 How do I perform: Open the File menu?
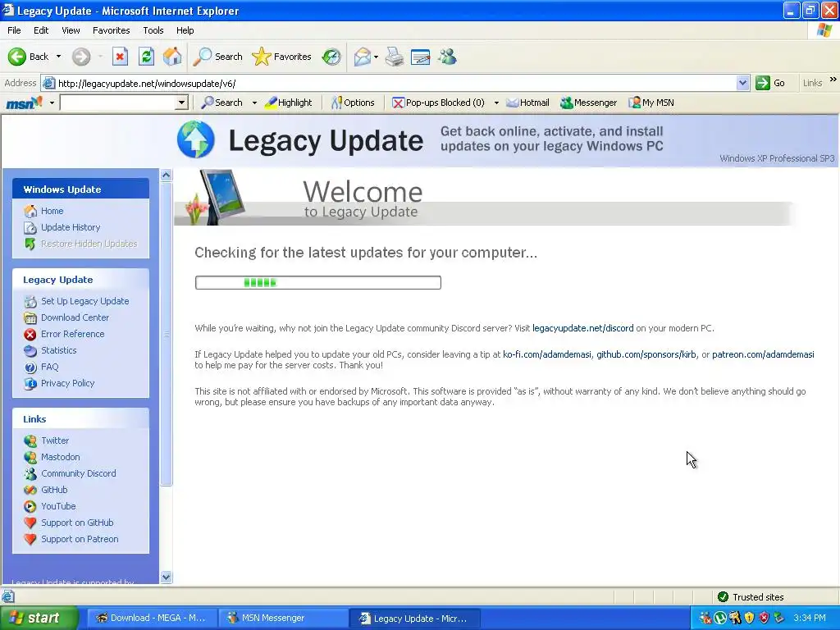14,30
